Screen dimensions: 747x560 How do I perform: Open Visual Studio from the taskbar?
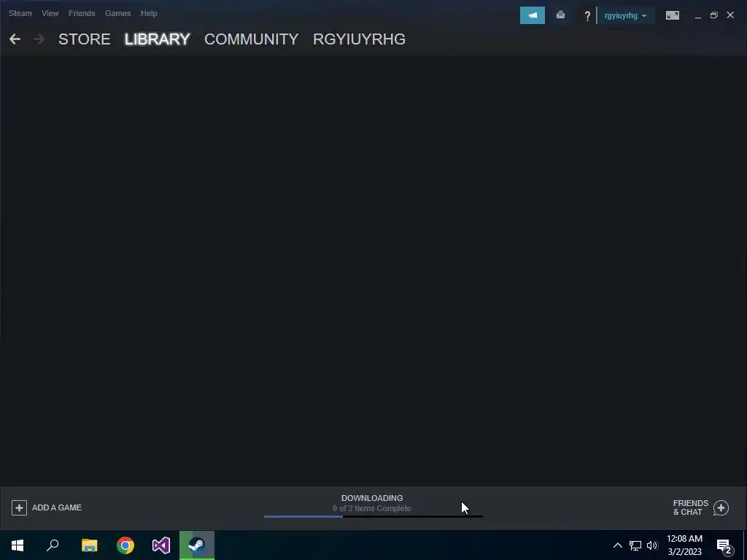pyautogui.click(x=161, y=545)
